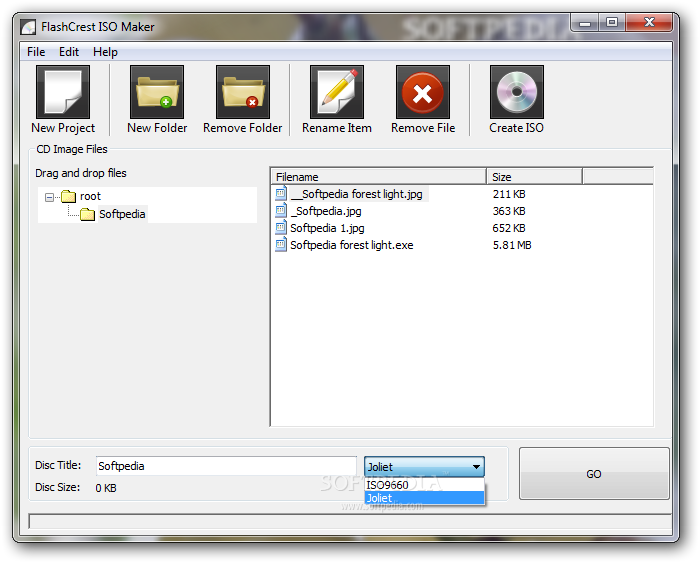Select file name _Softpedia.jpg

(326, 211)
